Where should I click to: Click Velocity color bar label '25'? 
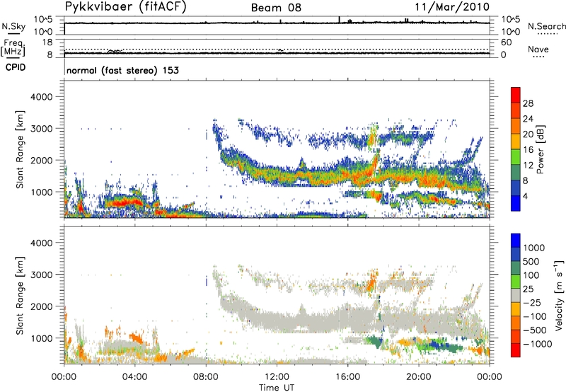(528, 289)
